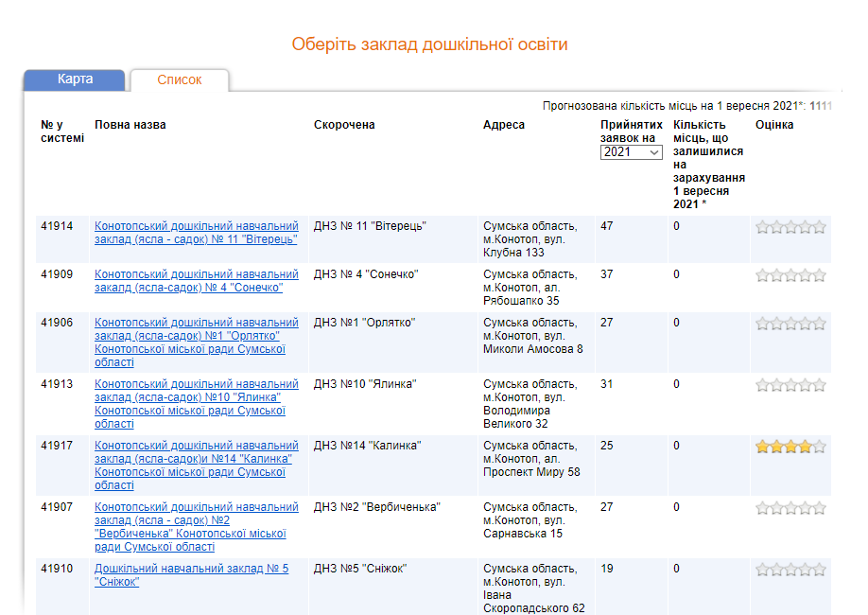This screenshot has width=868, height=615.
Task: Click star rating in row 41909
Action: pyautogui.click(x=790, y=274)
